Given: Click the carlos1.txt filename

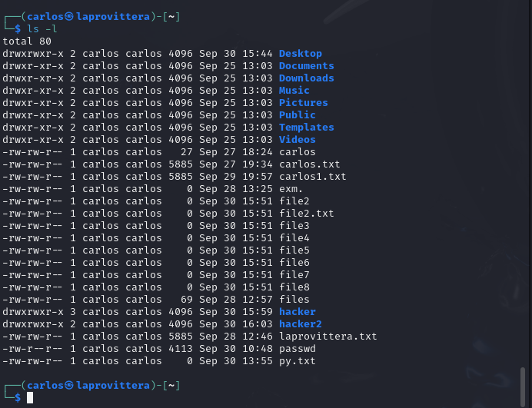Looking at the screenshot, I should 312,177.
